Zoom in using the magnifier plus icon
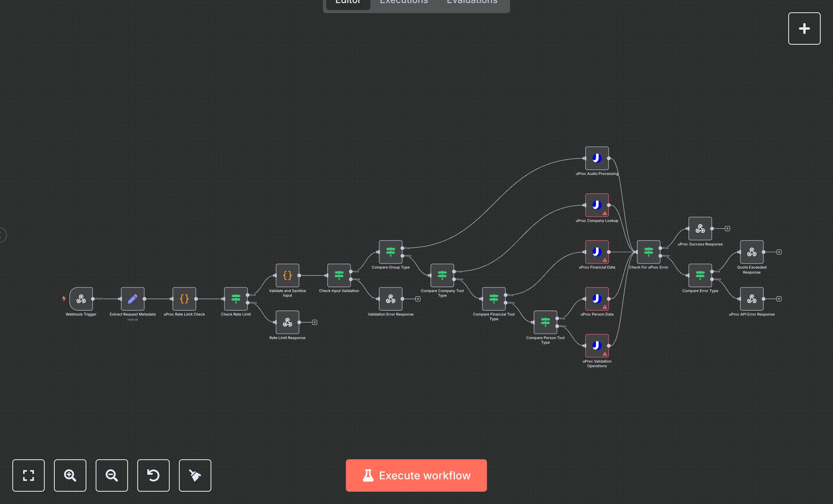This screenshot has height=504, width=833. pos(70,475)
